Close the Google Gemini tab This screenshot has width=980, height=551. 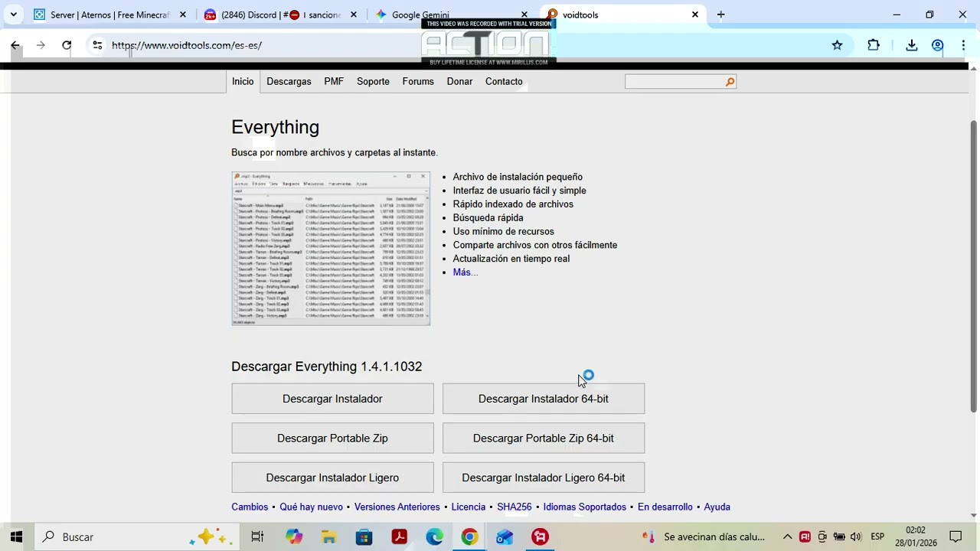pos(524,15)
